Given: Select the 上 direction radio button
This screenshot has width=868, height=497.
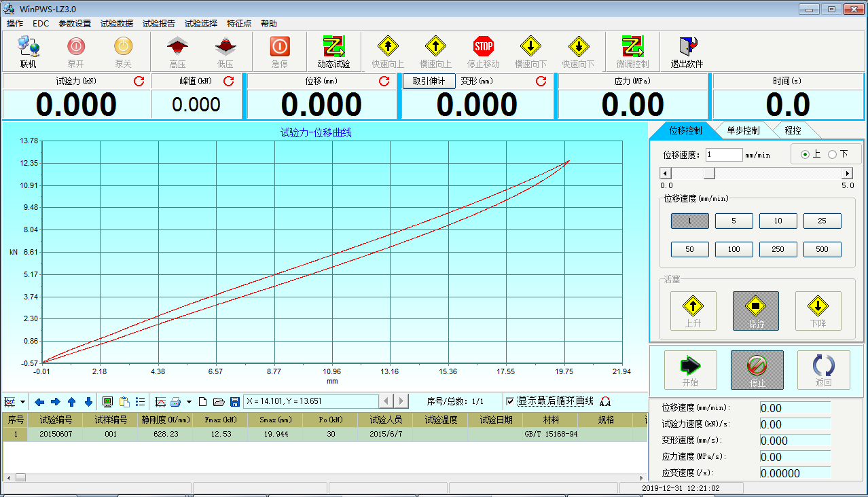Looking at the screenshot, I should 806,154.
